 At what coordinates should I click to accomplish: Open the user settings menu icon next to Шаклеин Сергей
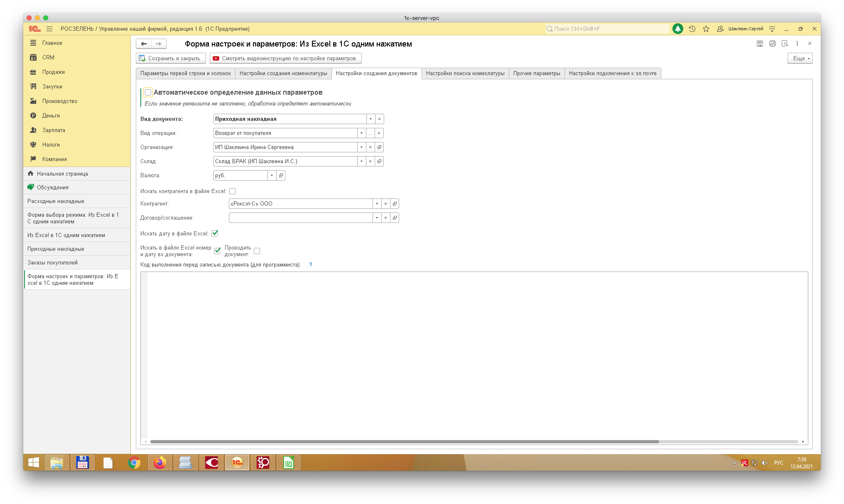[772, 29]
